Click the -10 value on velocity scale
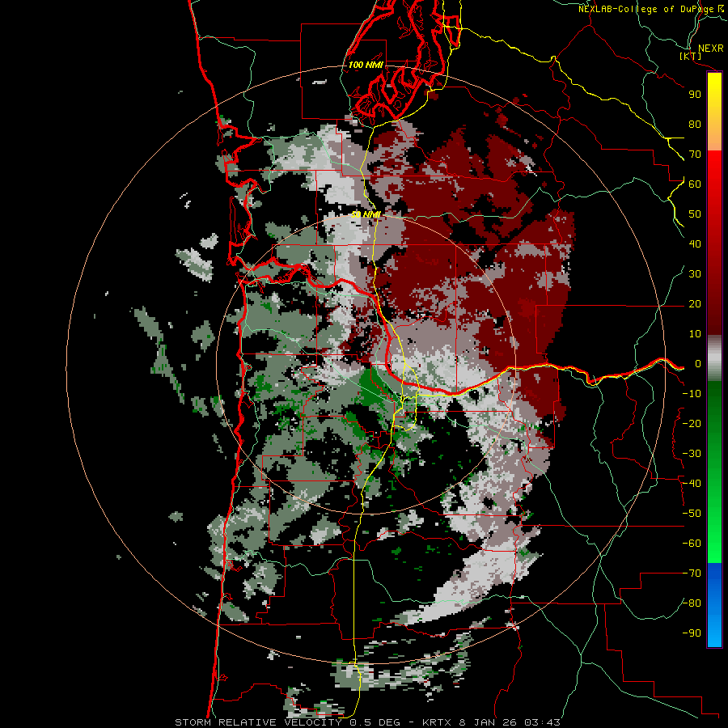Viewport: 728px width, 728px height. (x=692, y=394)
